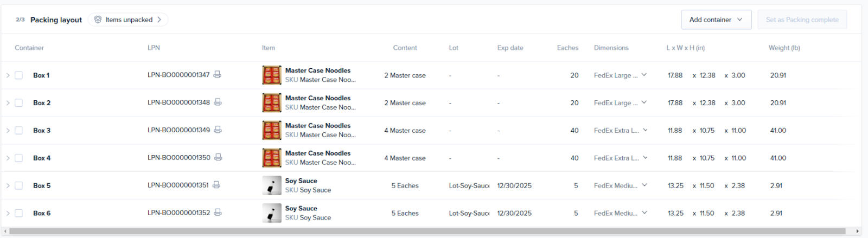
Task: Click the Weight (lb) column header
Action: [x=784, y=48]
